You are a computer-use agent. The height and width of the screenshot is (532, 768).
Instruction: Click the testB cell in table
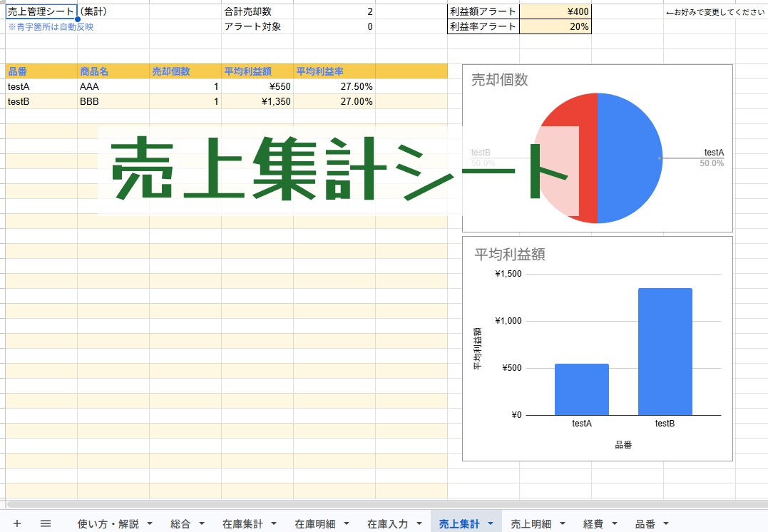tap(41, 101)
